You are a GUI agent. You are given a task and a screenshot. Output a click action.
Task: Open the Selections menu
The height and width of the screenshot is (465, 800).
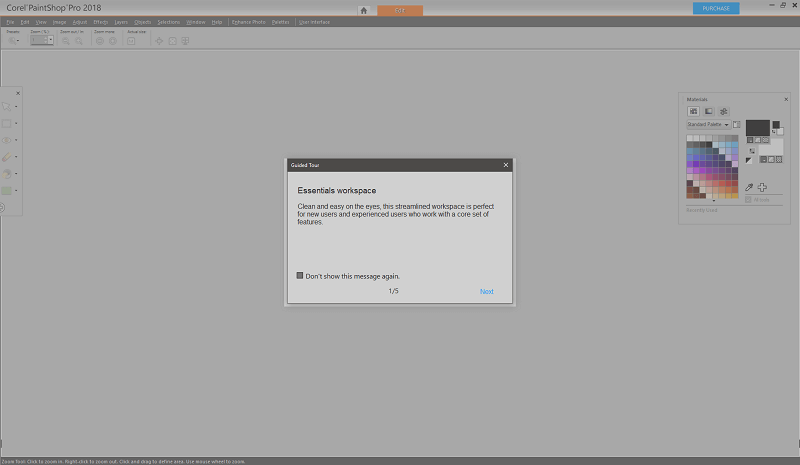168,22
